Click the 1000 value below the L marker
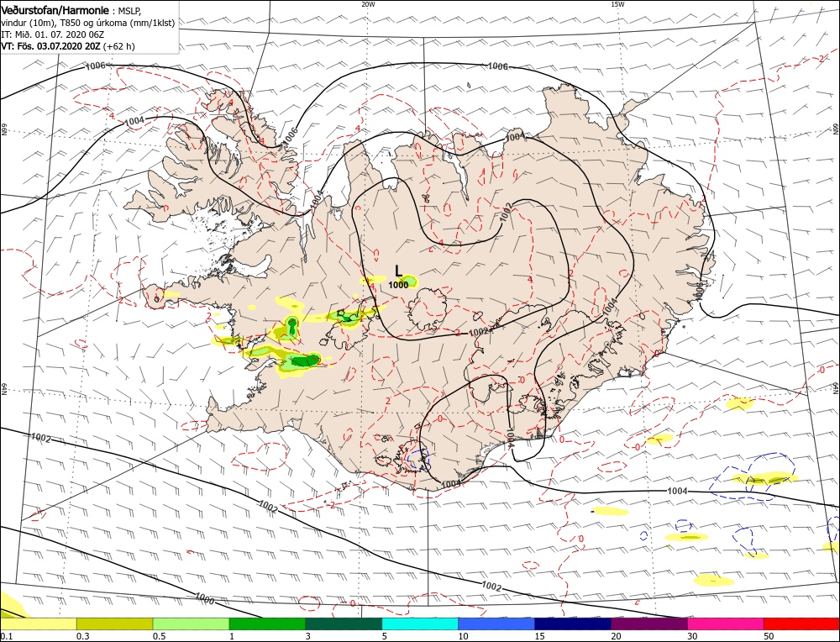Viewport: 840px width, 642px height. click(x=398, y=285)
